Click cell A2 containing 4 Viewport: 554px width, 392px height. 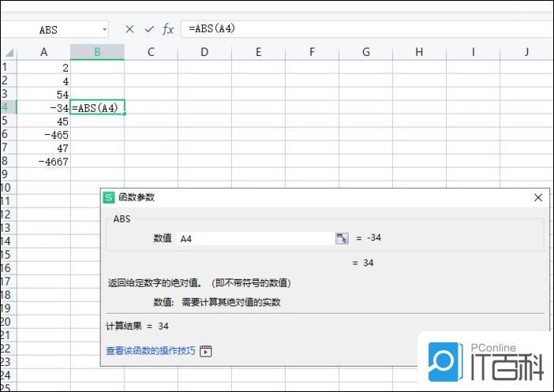point(44,81)
